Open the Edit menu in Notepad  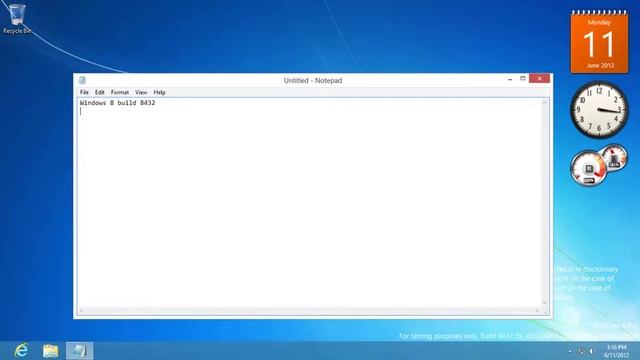click(x=100, y=92)
